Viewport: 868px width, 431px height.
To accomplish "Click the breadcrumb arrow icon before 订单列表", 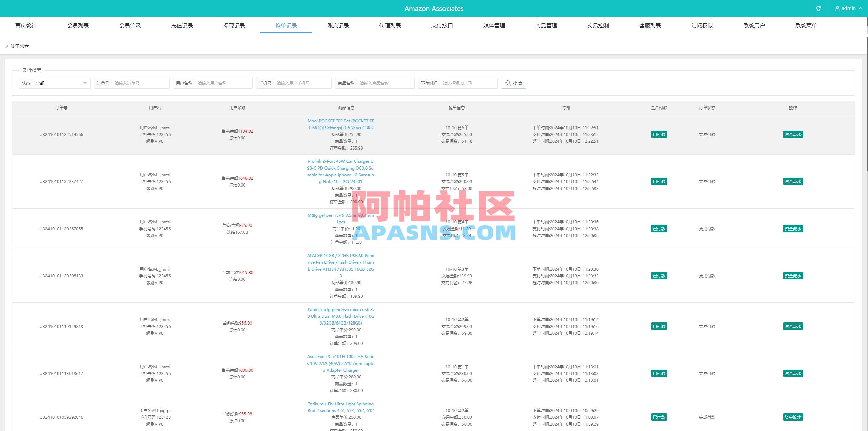I will coord(6,45).
